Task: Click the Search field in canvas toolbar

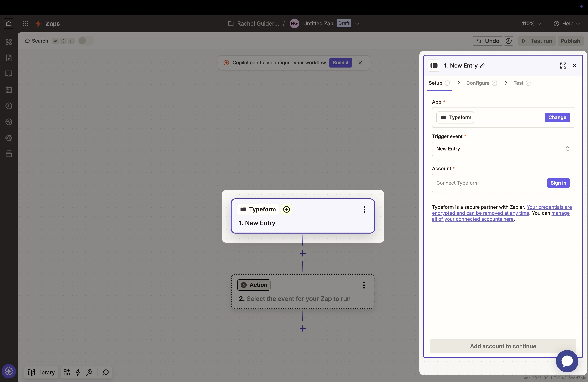Action: [x=36, y=41]
